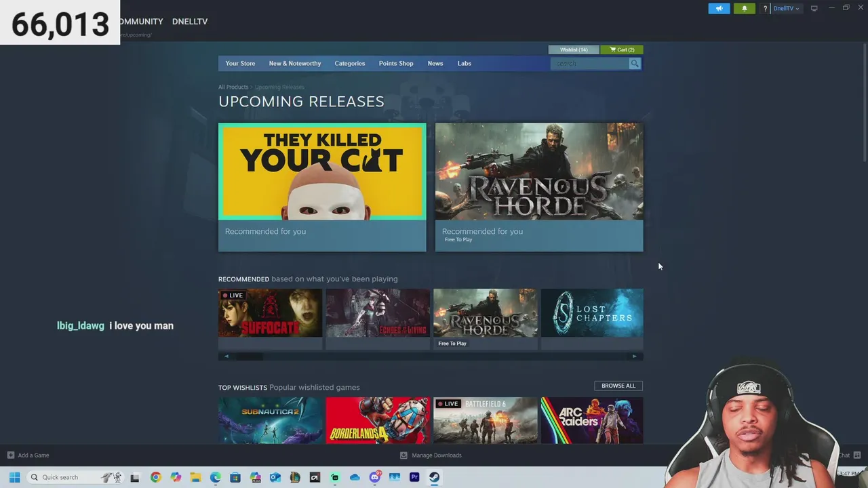Viewport: 868px width, 488px height.
Task: Click the Browse All button
Action: coord(618,386)
